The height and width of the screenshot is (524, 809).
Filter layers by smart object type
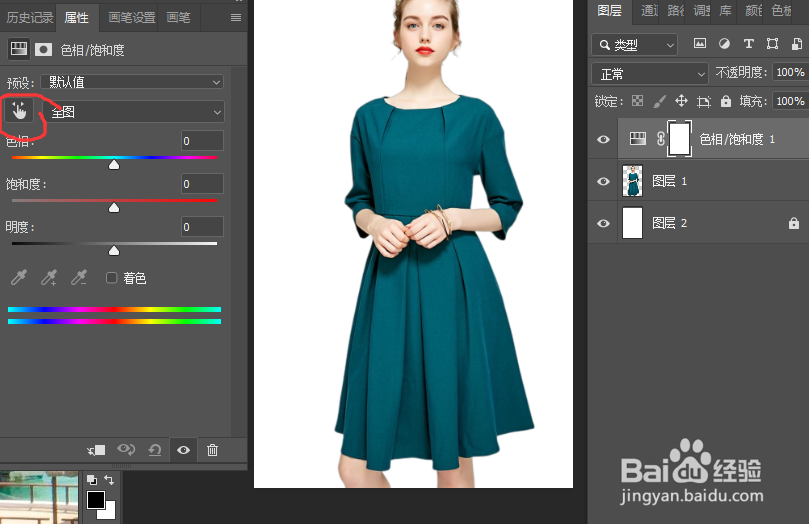point(797,44)
